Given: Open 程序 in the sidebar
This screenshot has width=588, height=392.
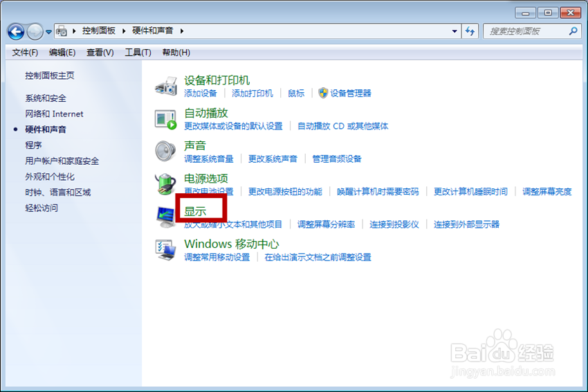Looking at the screenshot, I should click(x=33, y=145).
